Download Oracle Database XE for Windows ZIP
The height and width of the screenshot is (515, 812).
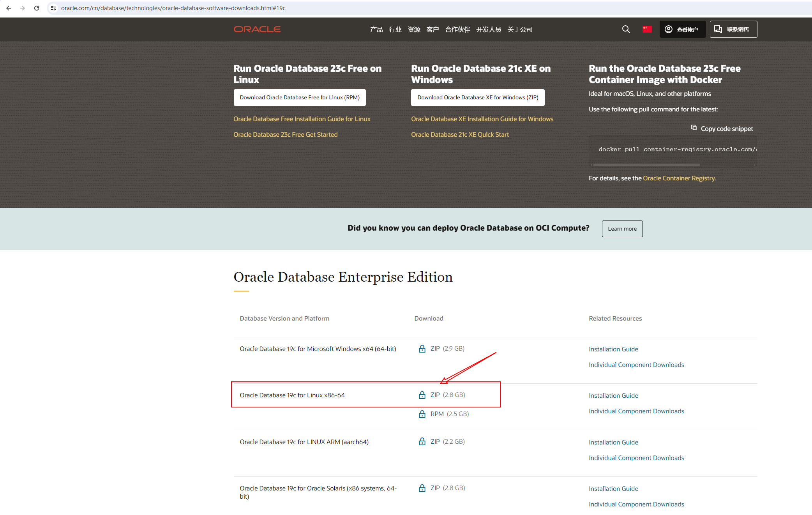tap(478, 97)
